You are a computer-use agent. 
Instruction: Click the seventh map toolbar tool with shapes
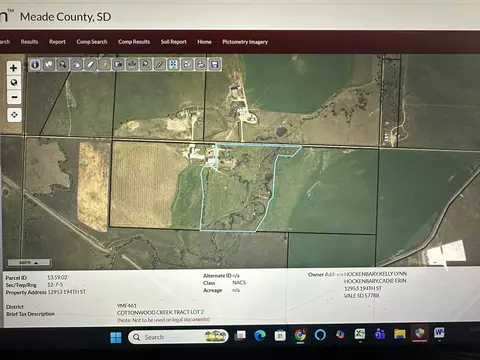pos(119,64)
